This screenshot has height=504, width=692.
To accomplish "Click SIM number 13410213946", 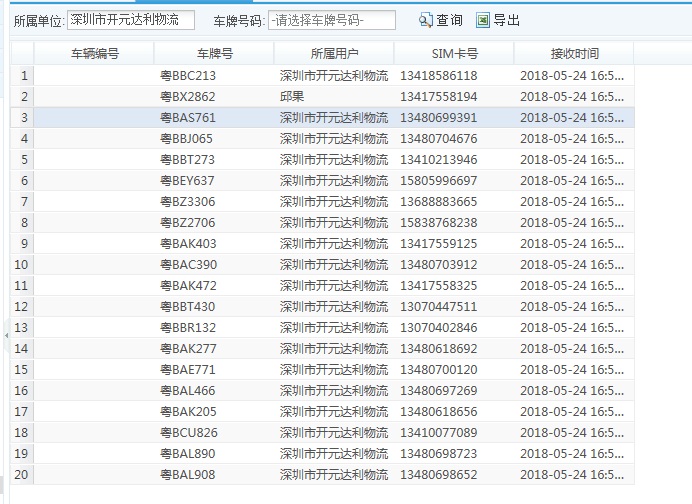I will coord(439,160).
